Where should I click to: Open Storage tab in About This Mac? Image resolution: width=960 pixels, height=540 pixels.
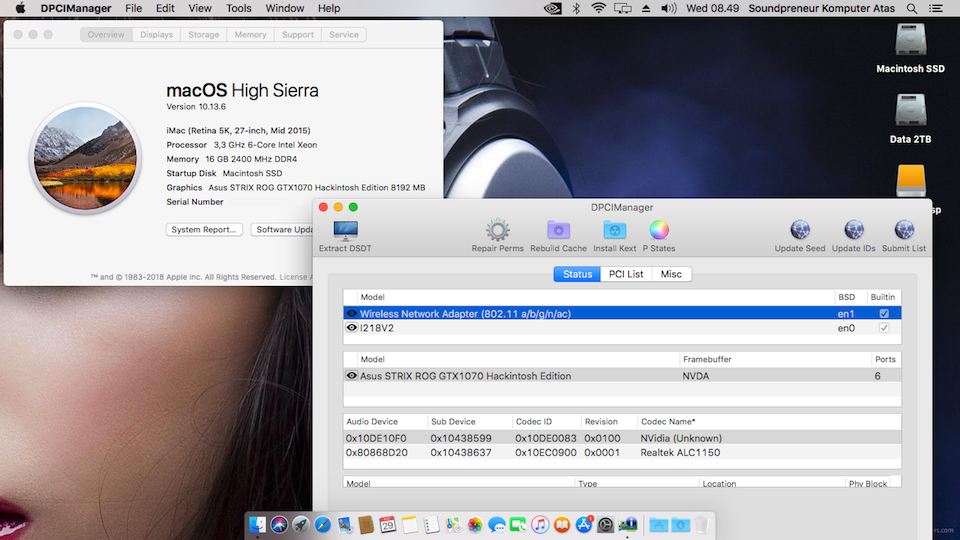(203, 34)
